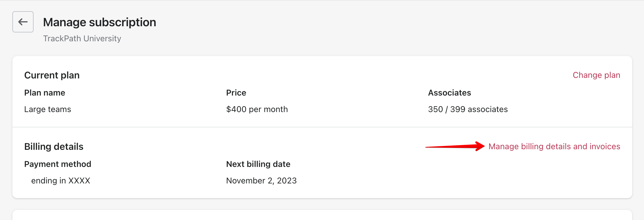Select November 2, 2023 billing date

click(x=261, y=180)
